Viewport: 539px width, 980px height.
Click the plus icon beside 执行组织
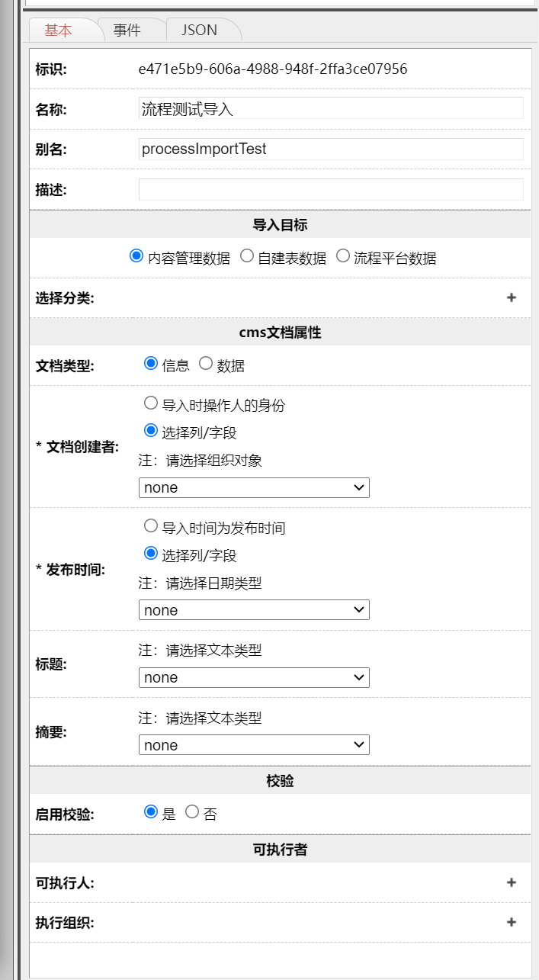pyautogui.click(x=511, y=922)
